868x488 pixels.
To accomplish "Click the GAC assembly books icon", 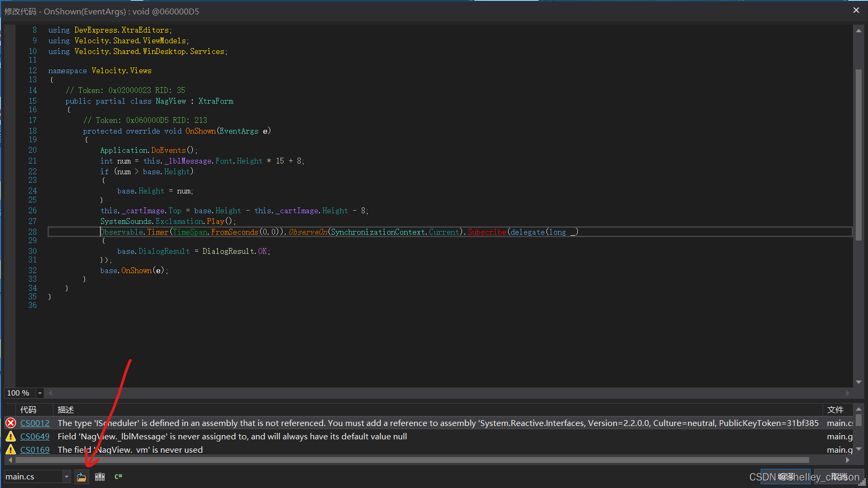I will coord(100,477).
